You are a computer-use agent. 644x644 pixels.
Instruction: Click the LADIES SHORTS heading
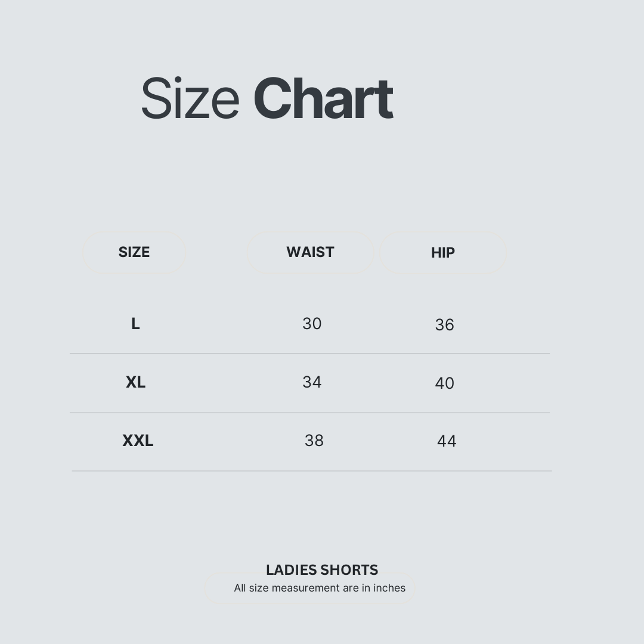[322, 569]
